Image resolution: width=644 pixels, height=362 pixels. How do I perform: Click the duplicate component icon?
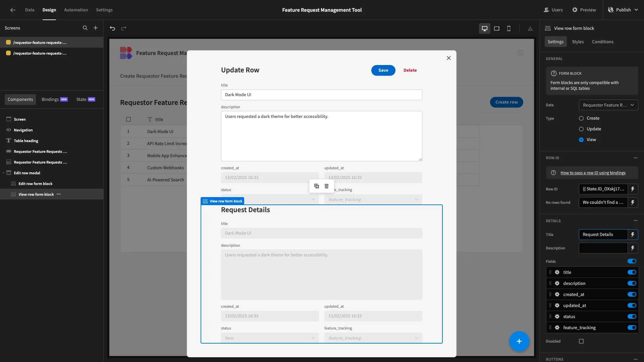point(317,186)
